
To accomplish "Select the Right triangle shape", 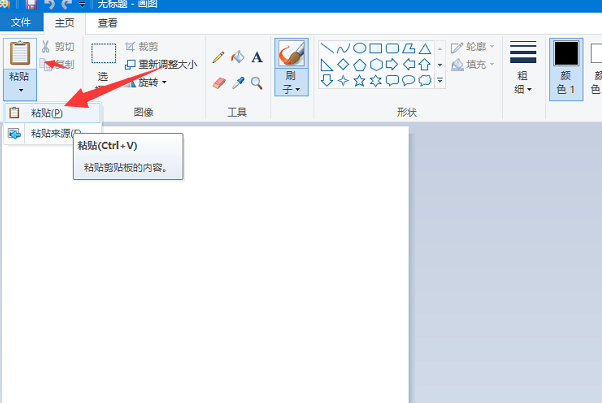I will pos(327,64).
